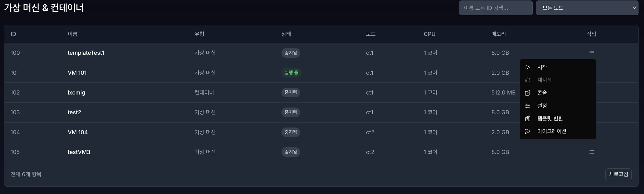644x194 pixels.
Task: Open actions menu icon for templateTest1 row
Action: (x=591, y=53)
